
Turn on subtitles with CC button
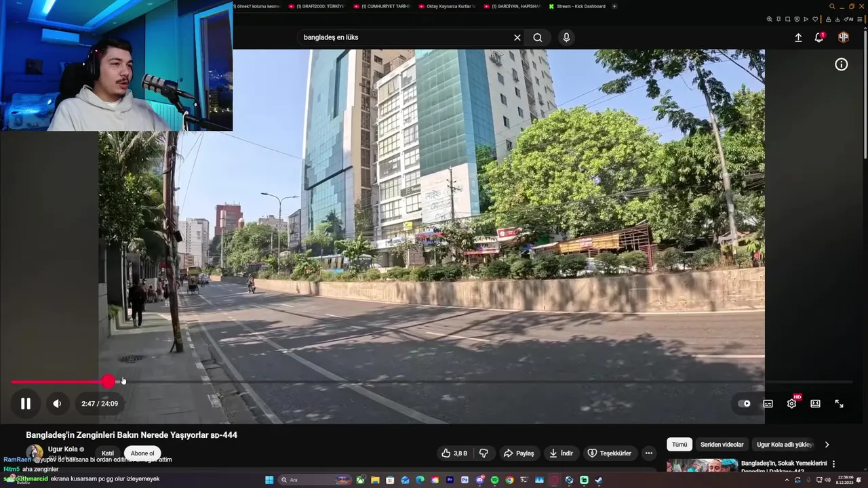coord(768,403)
